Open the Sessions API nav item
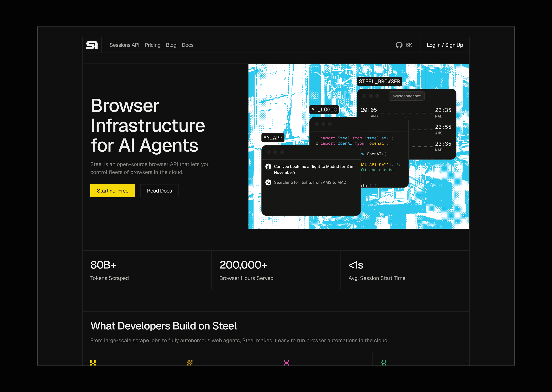 (x=124, y=45)
